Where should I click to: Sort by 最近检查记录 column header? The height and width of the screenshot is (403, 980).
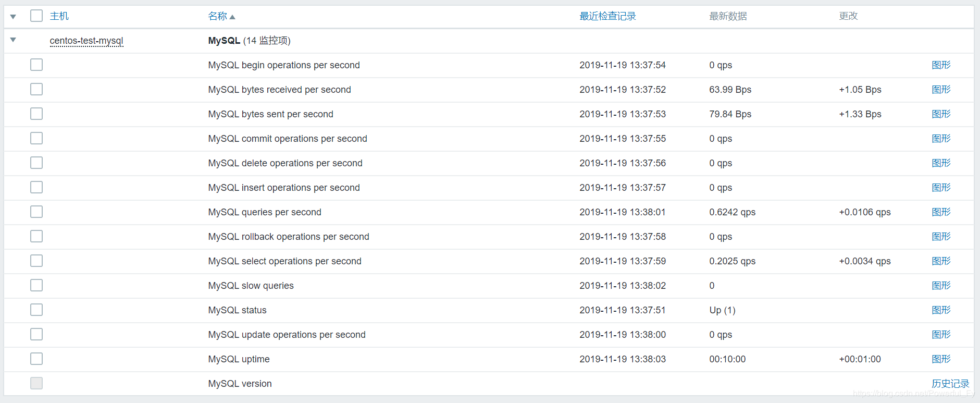(607, 16)
